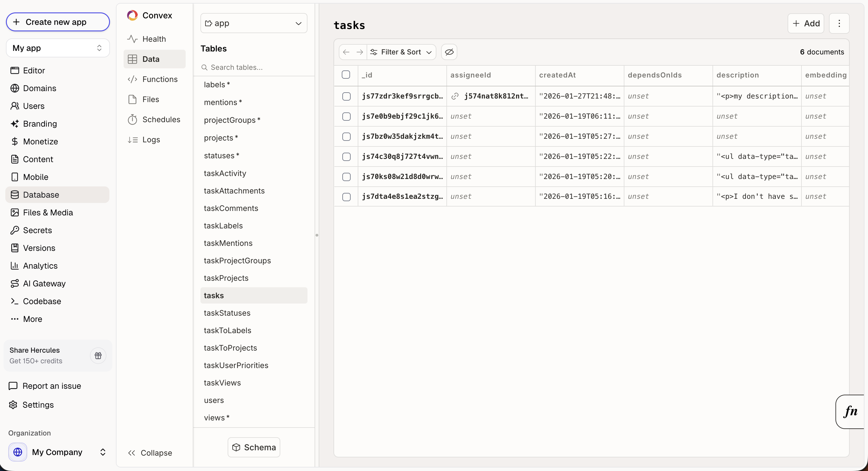This screenshot has height=471, width=868.
Task: Click the link icon next to j574nat8k812nt
Action: coord(455,96)
